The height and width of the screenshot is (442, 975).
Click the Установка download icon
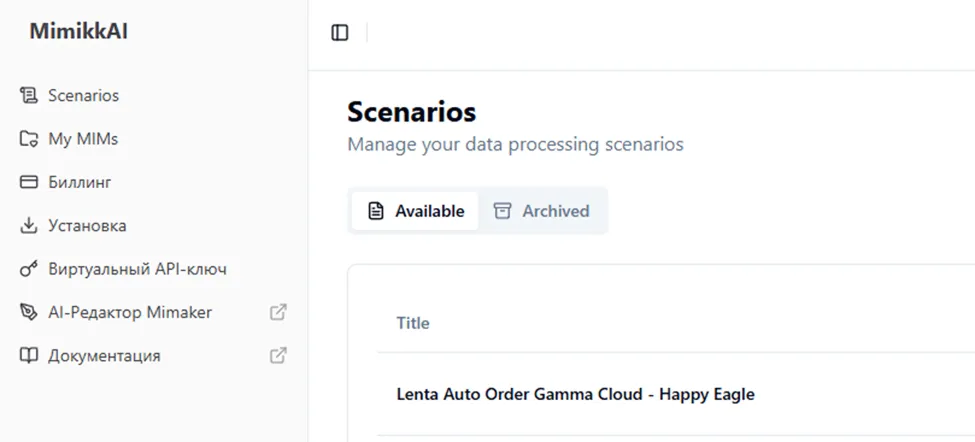click(28, 226)
